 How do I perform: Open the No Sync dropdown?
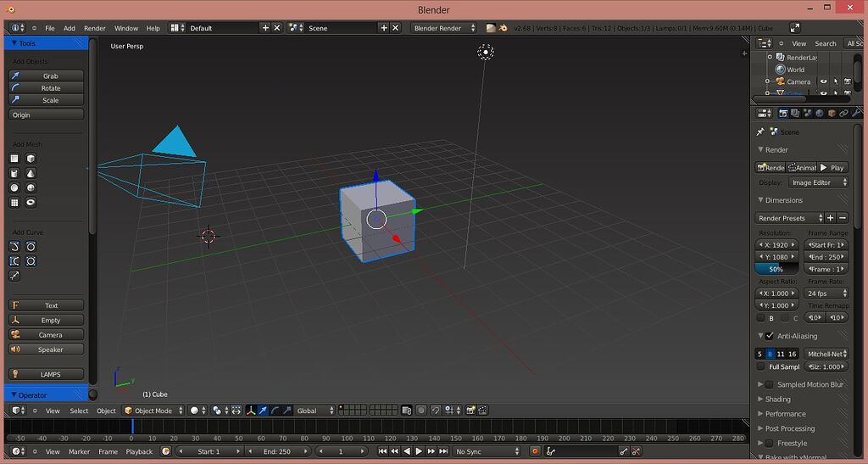[487, 451]
